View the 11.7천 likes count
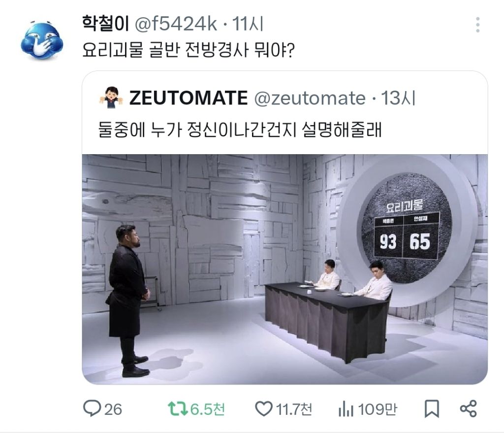Image resolution: width=504 pixels, height=434 pixels. pos(294,409)
